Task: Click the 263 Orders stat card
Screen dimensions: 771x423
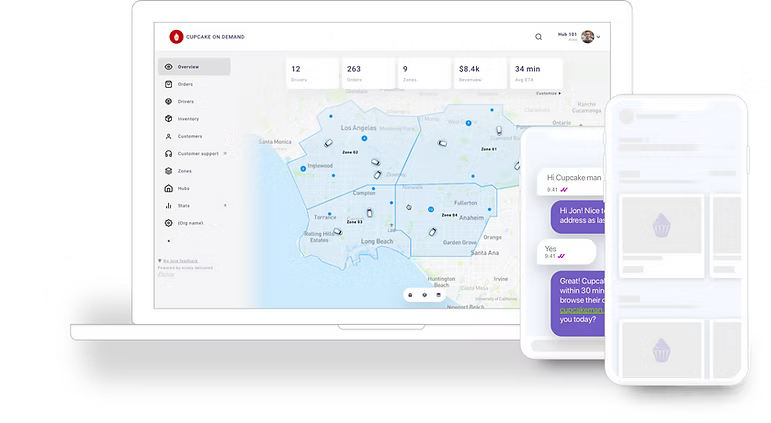Action: click(x=363, y=73)
